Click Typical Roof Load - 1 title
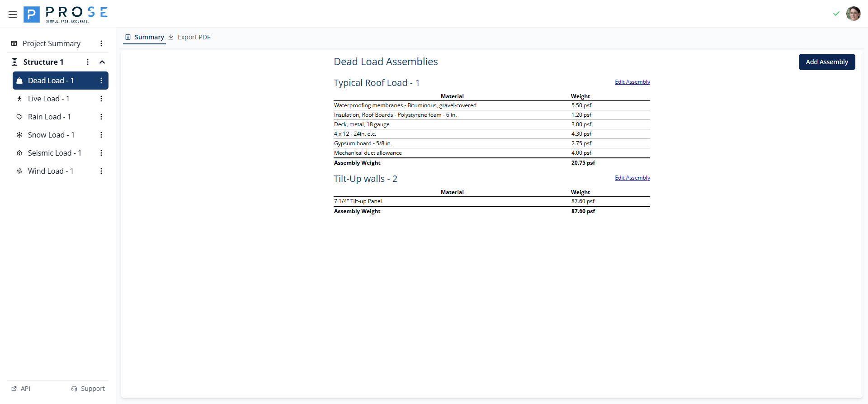This screenshot has width=868, height=404. (x=377, y=83)
